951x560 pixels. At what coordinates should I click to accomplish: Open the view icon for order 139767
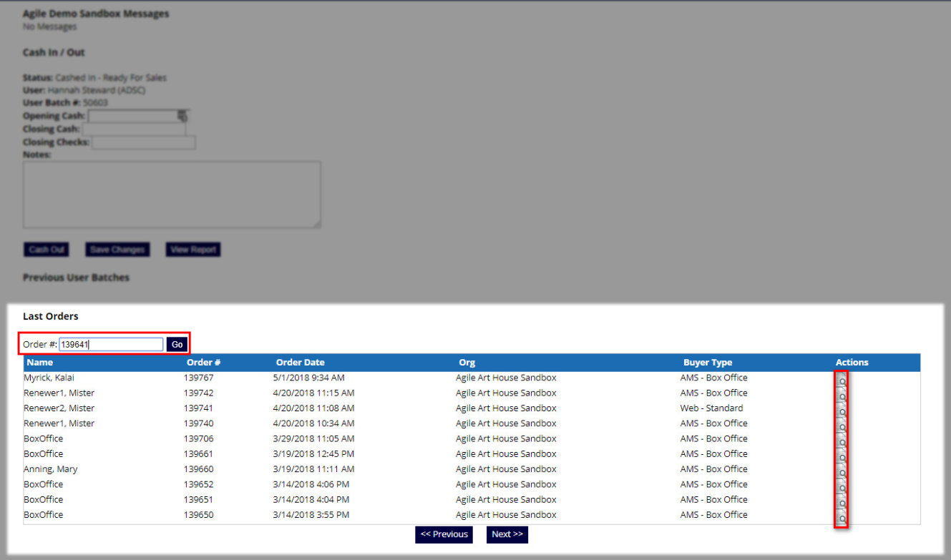(x=842, y=380)
